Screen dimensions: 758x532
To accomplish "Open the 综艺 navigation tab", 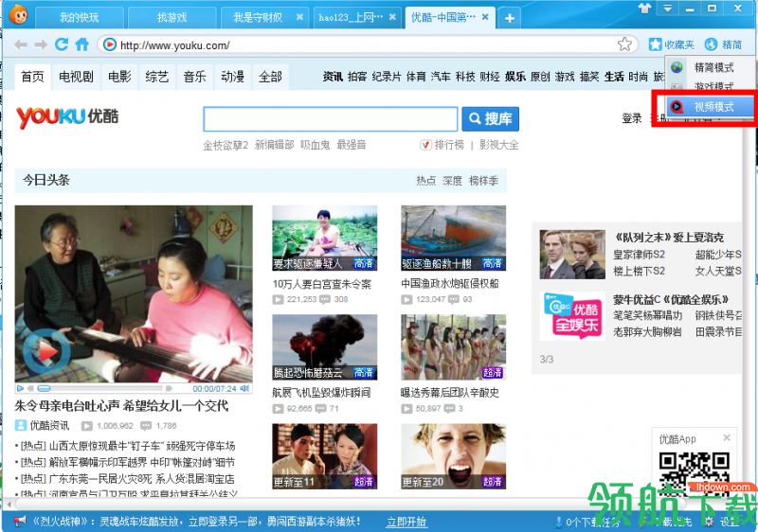I will pyautogui.click(x=157, y=77).
